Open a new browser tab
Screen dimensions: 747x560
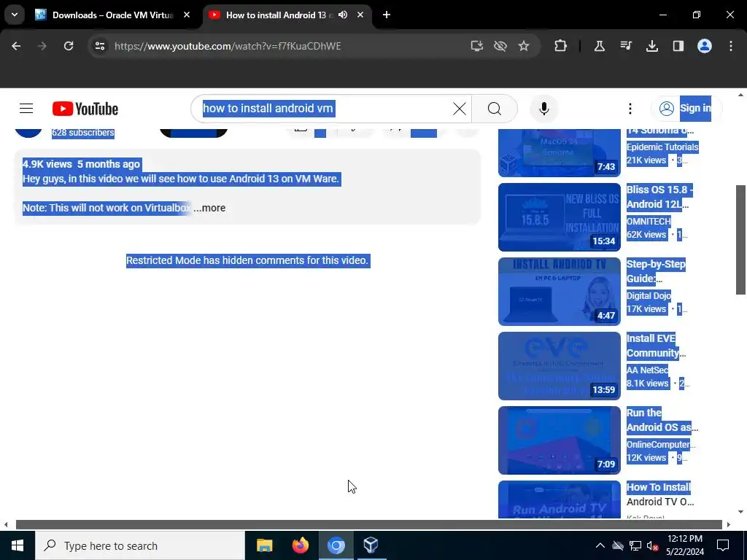387,15
